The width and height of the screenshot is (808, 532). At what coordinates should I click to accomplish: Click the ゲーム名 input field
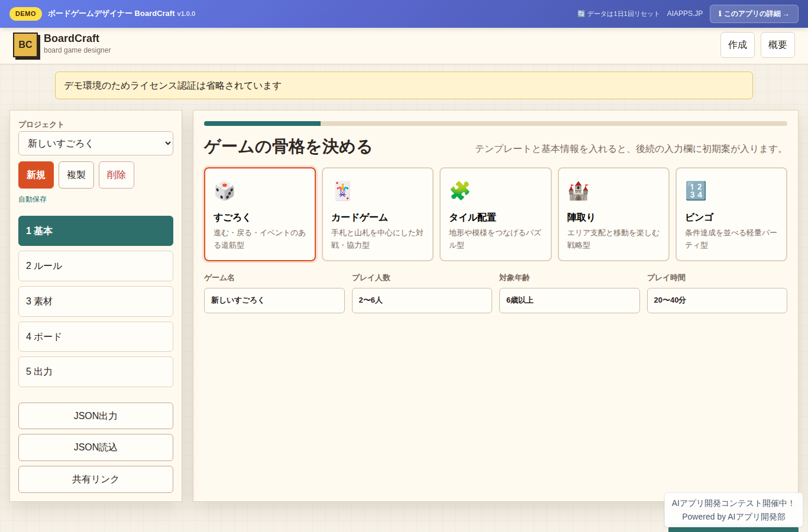coord(274,300)
